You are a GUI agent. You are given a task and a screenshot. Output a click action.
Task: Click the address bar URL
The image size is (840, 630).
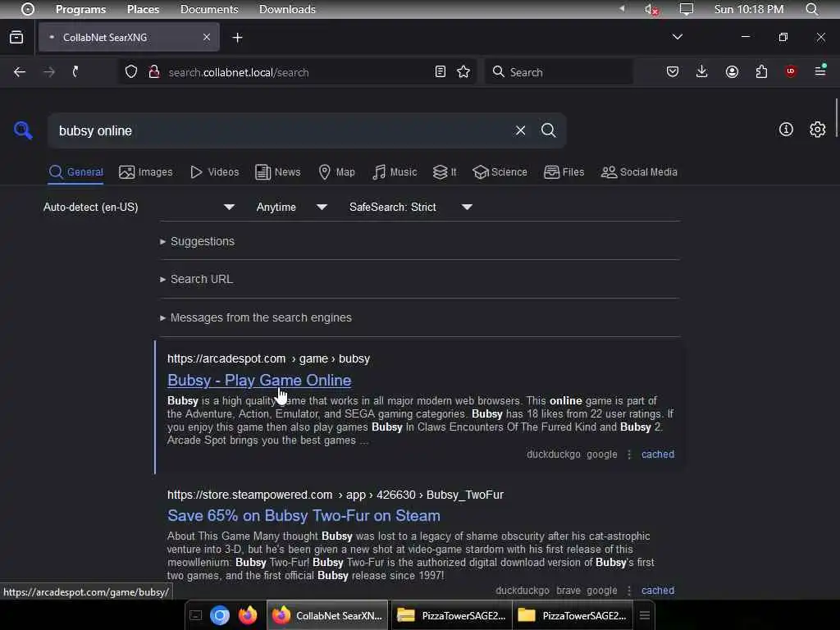(x=239, y=72)
